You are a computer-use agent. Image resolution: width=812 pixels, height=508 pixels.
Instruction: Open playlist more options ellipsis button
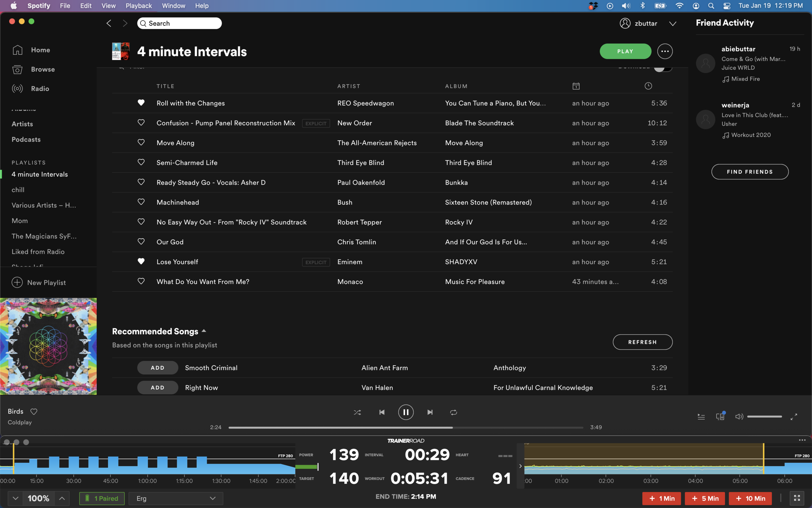[665, 51]
